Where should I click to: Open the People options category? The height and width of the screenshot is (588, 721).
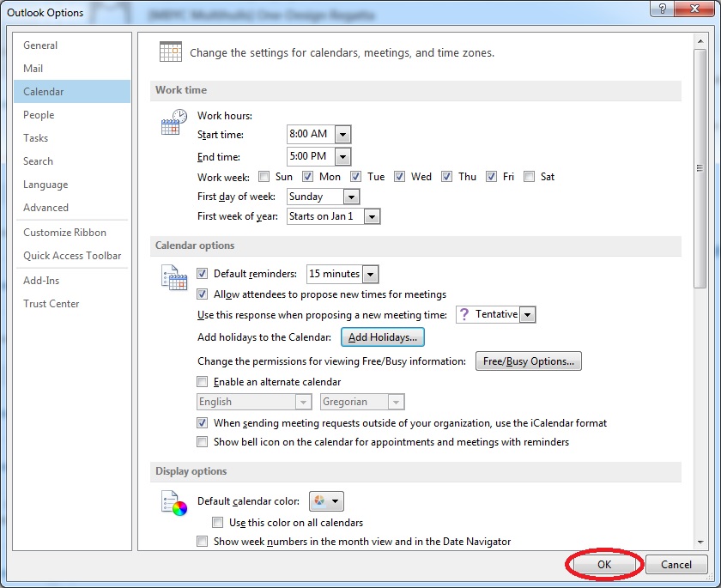(x=72, y=115)
